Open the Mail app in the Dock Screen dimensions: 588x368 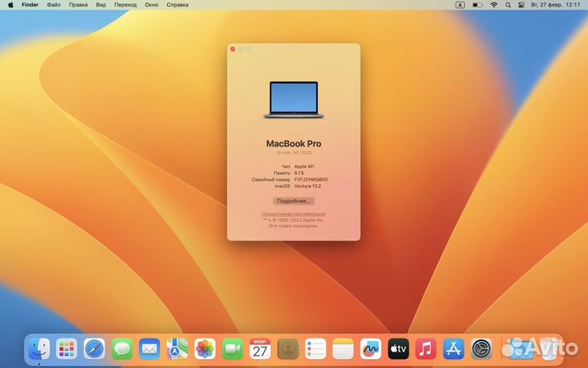click(149, 349)
